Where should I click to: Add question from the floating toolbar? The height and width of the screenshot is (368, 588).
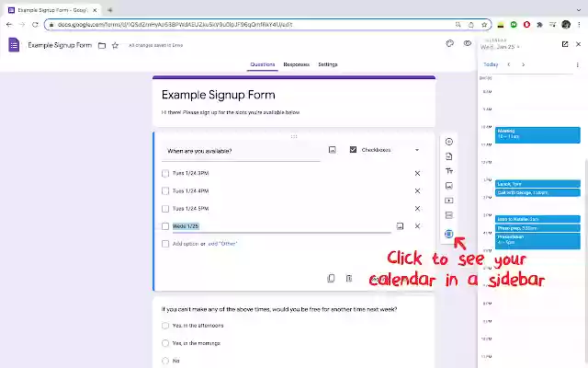click(449, 142)
